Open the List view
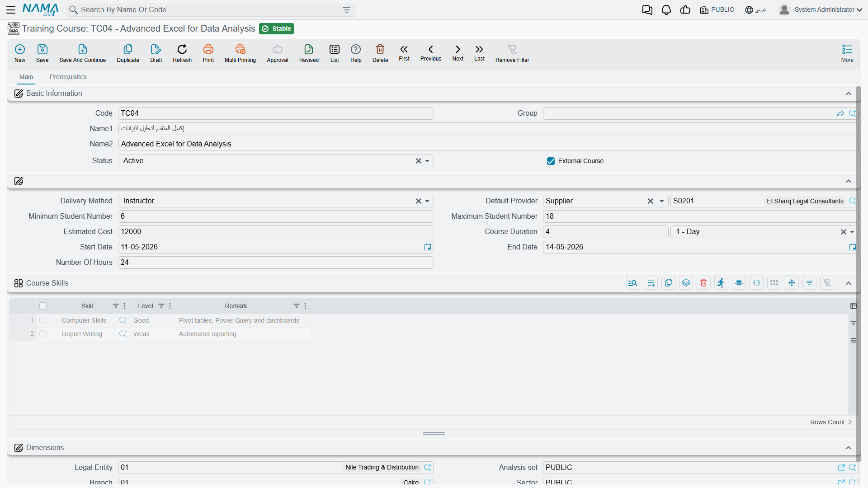This screenshot has width=868, height=488. point(335,53)
